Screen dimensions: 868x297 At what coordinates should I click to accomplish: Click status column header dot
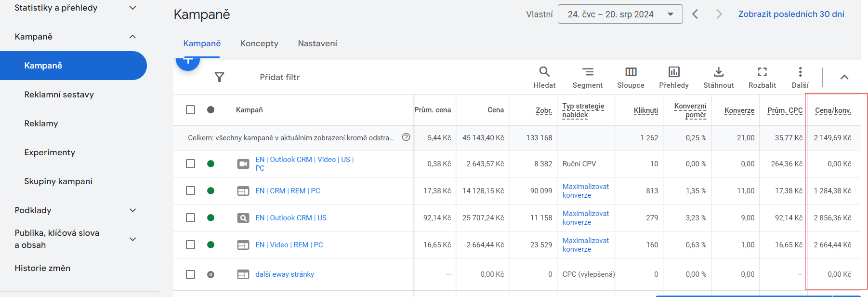click(x=210, y=110)
